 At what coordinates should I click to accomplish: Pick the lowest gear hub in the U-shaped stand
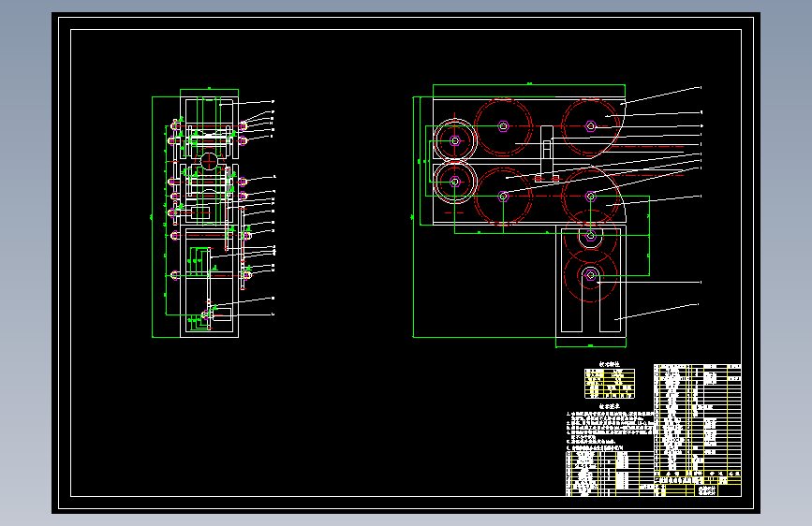[590, 275]
